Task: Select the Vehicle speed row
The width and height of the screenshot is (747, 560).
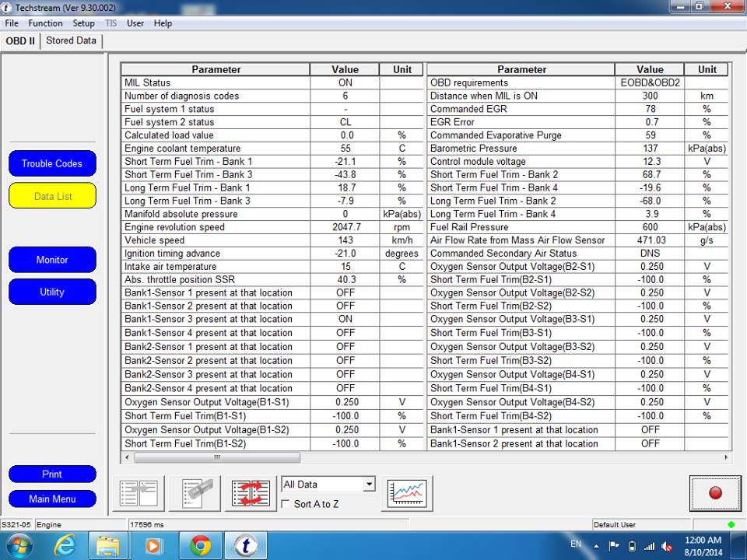Action: point(272,240)
